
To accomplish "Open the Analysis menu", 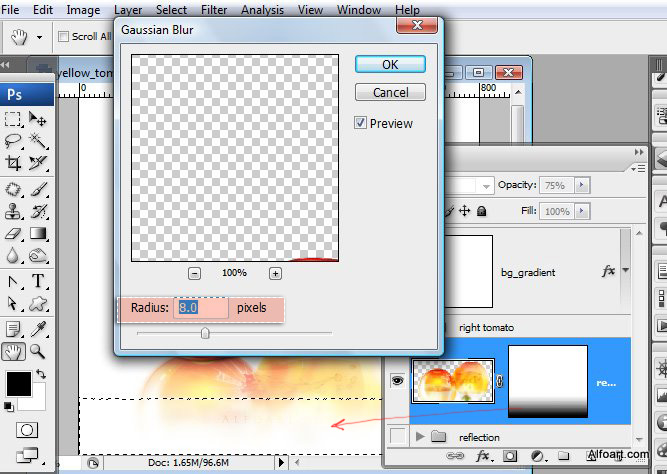I will (262, 10).
